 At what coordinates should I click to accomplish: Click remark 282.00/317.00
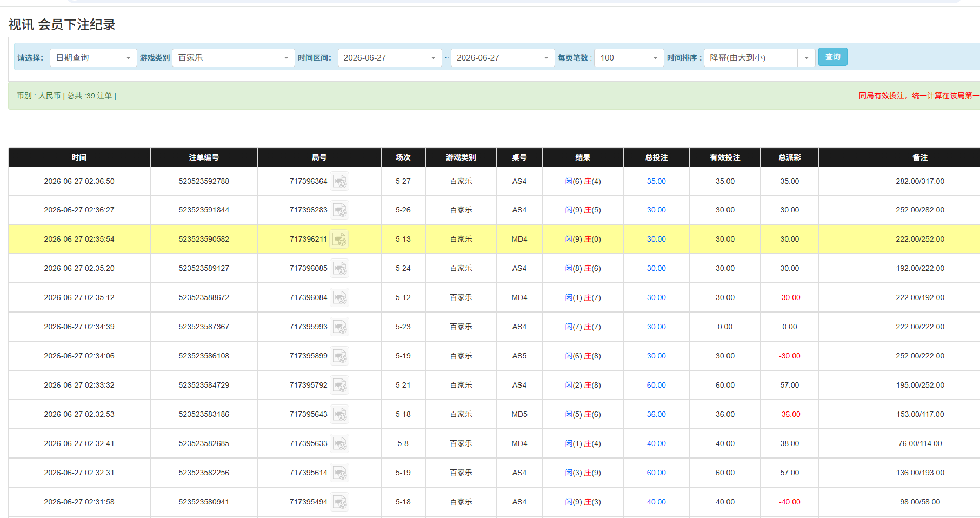tap(920, 182)
